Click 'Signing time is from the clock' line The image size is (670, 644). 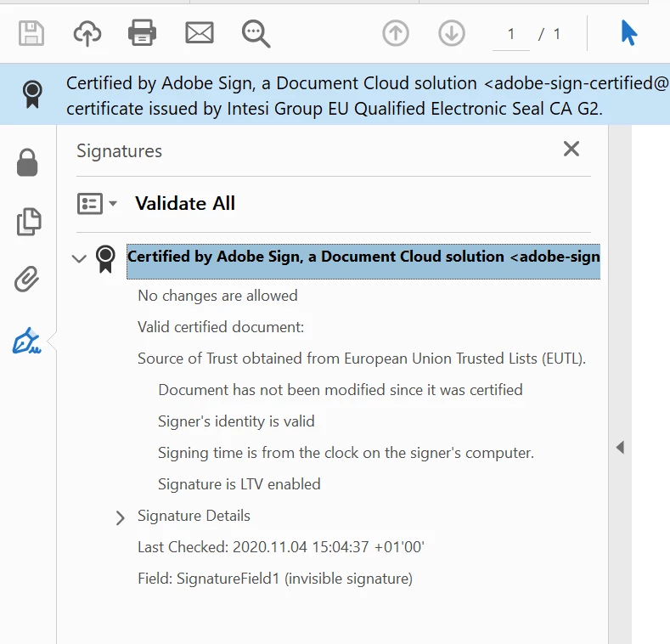click(346, 453)
